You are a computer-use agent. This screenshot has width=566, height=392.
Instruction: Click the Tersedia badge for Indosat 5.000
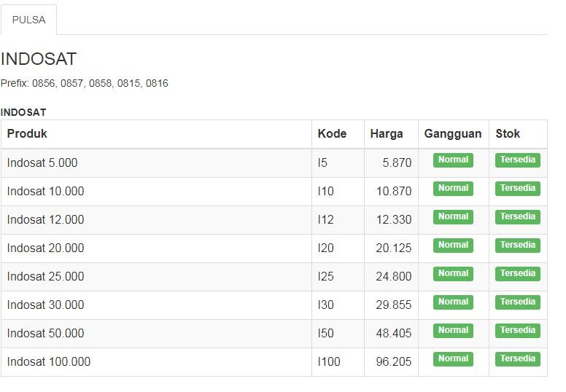pos(518,160)
